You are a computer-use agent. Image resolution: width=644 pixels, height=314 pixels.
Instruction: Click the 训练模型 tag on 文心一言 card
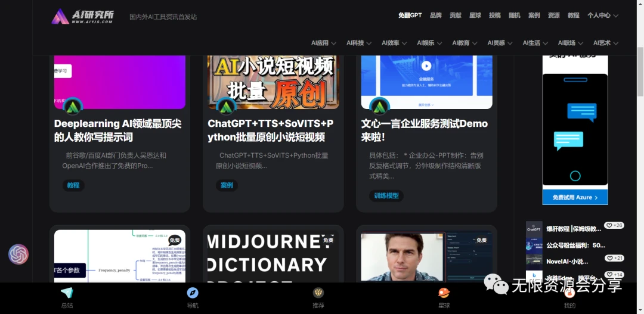point(386,196)
